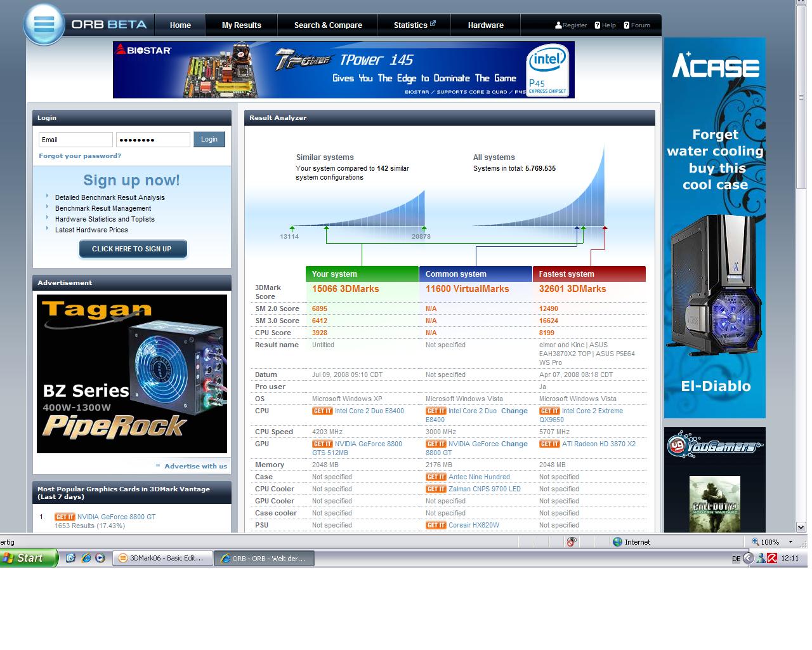Viewport: 812px width, 650px height.
Task: Open the Tagan BZ Series advertisement
Action: pyautogui.click(x=132, y=374)
